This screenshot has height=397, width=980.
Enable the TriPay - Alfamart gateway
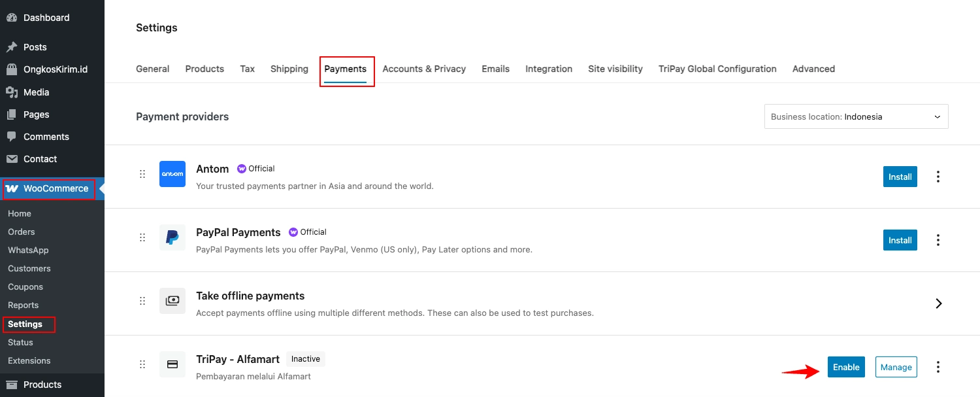click(846, 367)
